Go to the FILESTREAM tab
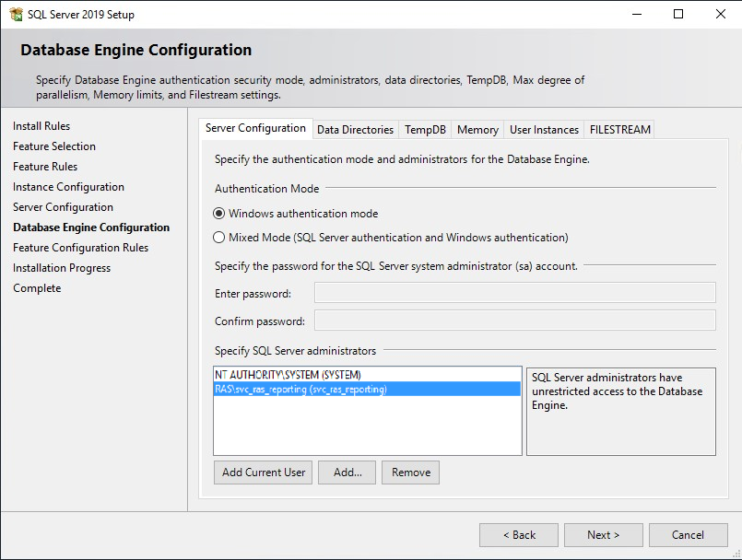742x560 pixels. (620, 130)
